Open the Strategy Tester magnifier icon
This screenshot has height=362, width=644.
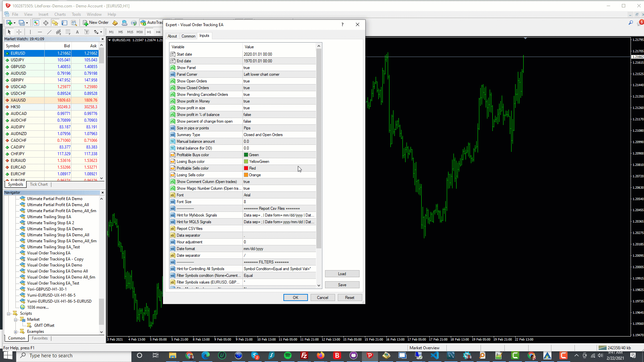(x=74, y=23)
